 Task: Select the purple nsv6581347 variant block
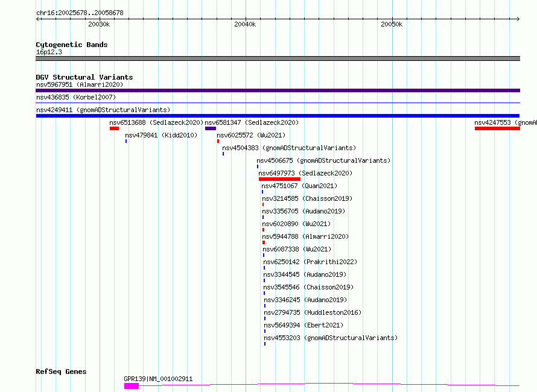click(211, 128)
